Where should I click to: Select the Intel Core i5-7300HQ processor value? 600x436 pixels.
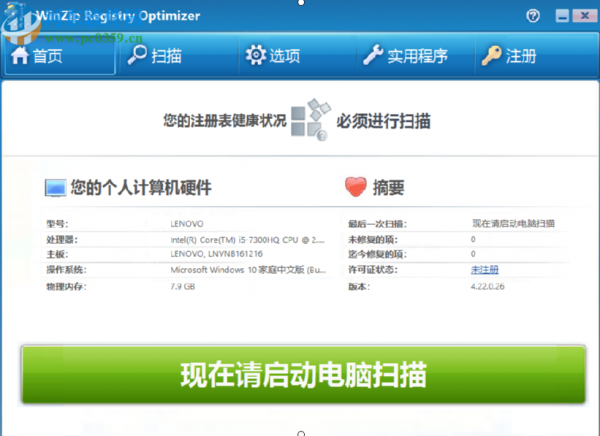pos(248,240)
